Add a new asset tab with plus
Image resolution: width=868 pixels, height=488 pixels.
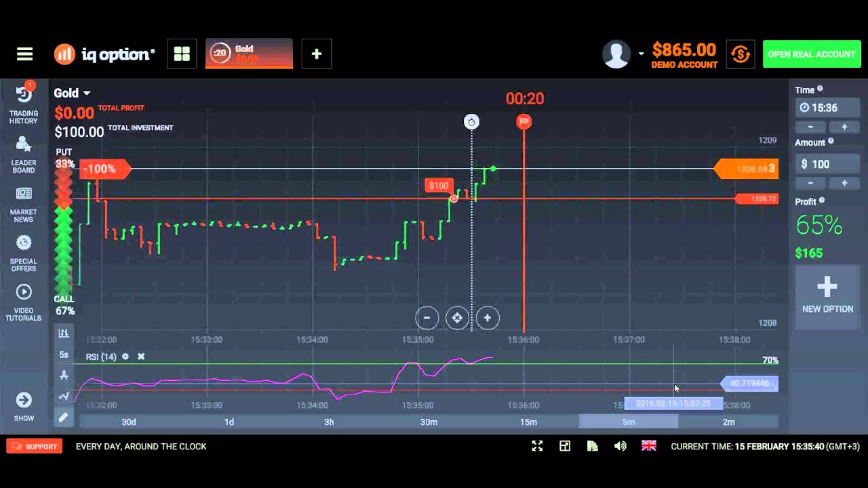click(x=317, y=54)
